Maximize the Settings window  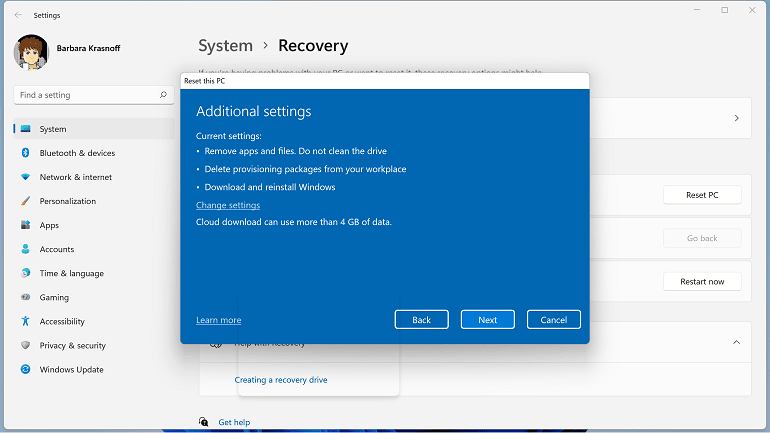click(x=724, y=10)
